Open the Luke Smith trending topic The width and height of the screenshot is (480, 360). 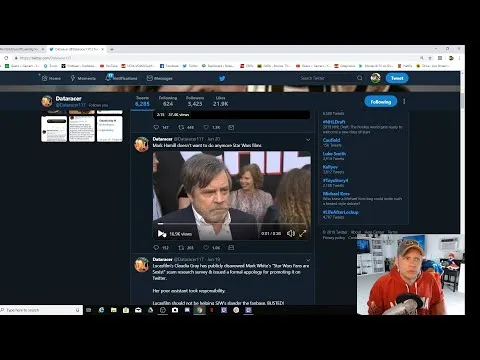click(x=334, y=154)
